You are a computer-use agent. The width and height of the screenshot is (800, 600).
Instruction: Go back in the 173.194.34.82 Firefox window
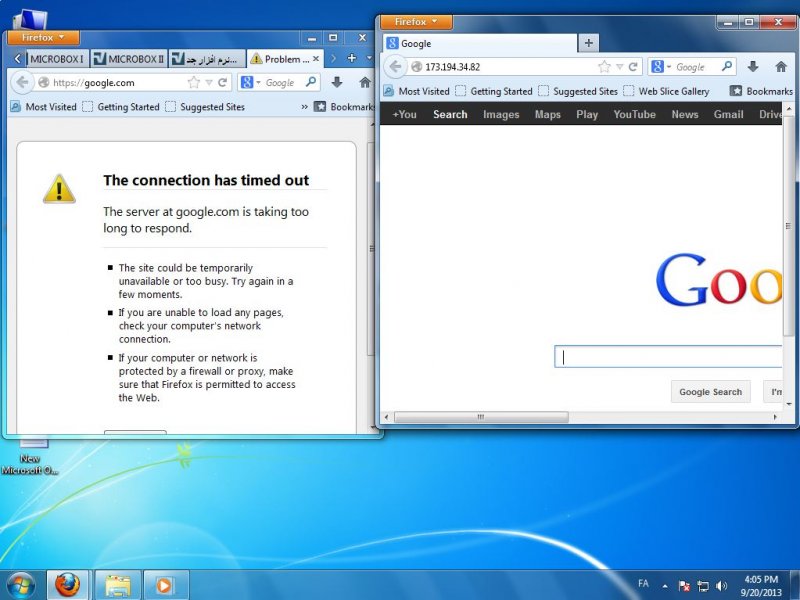(x=395, y=66)
